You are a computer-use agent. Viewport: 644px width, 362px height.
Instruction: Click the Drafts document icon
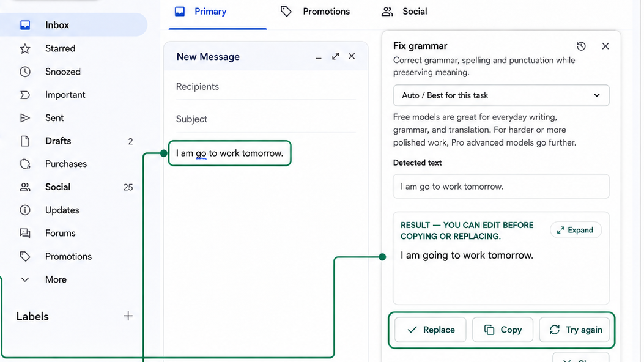coord(25,141)
